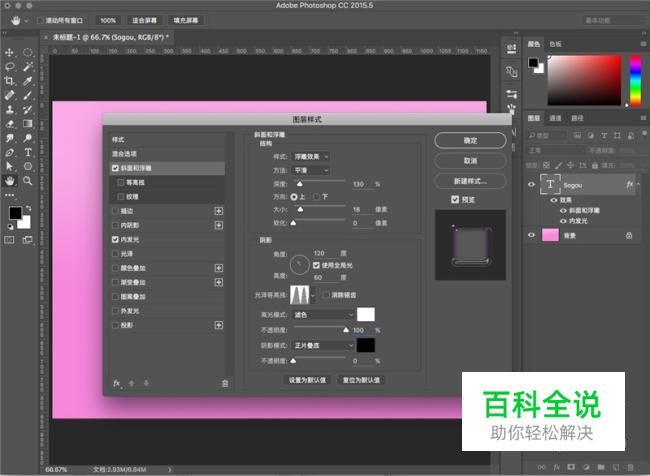Image resolution: width=650 pixels, height=476 pixels.
Task: Enable the 等高线 checkbox
Action: [121, 182]
